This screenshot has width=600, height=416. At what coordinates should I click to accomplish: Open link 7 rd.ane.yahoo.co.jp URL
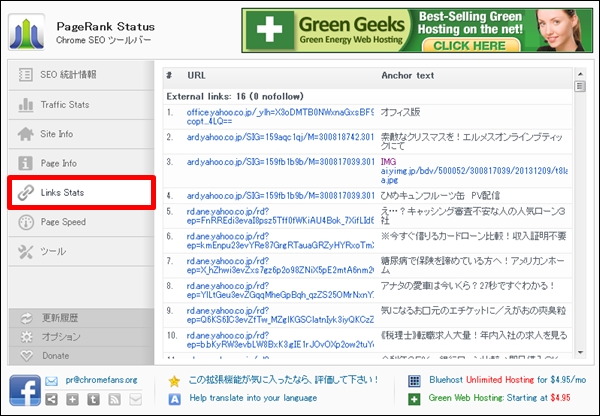tap(280, 265)
